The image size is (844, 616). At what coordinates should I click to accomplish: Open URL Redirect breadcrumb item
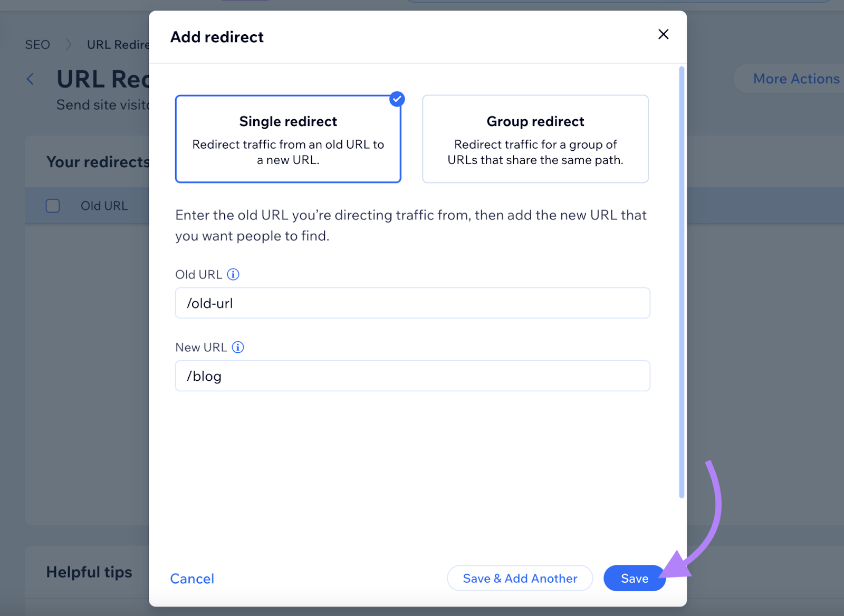tap(117, 44)
